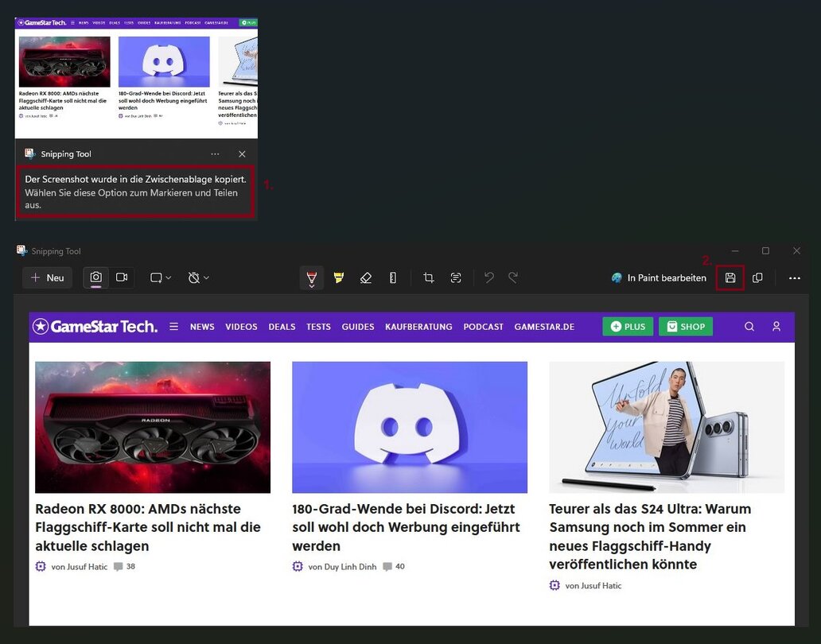
Task: Go to the NEWS section
Action: tap(202, 327)
